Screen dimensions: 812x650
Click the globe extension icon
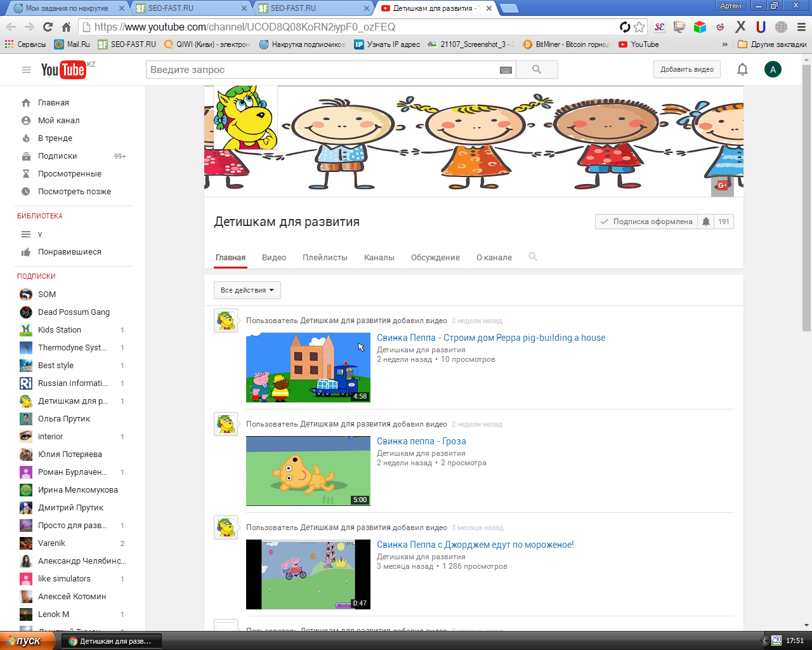click(x=781, y=27)
